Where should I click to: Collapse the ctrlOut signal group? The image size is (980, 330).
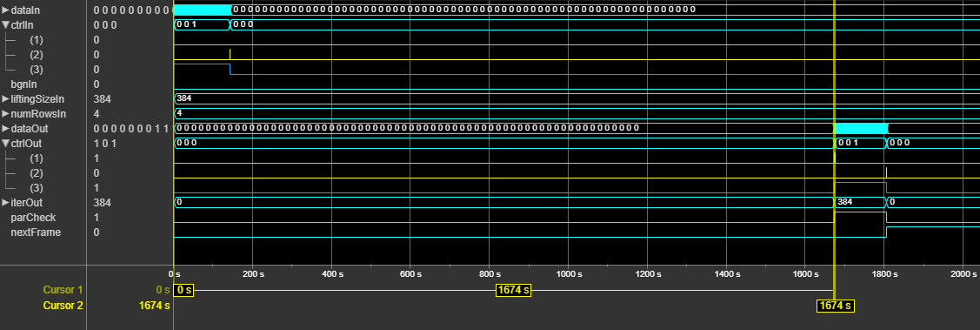click(x=5, y=144)
